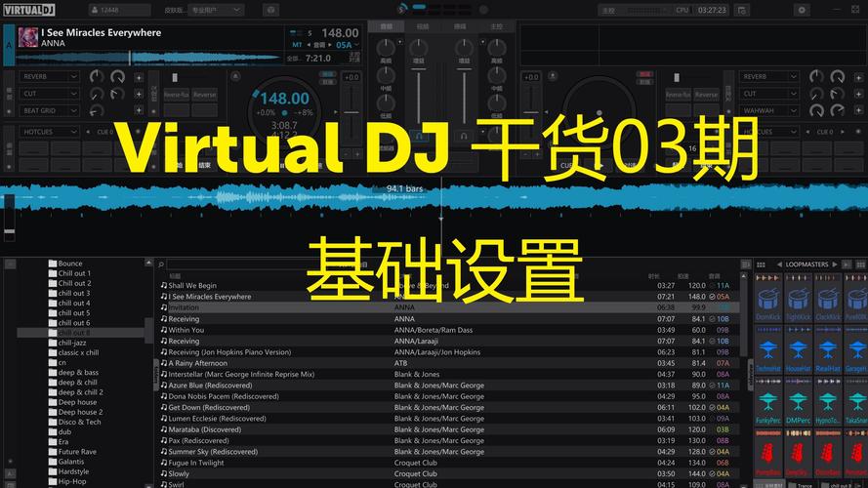Open settings via the top gear icon

coord(801,10)
